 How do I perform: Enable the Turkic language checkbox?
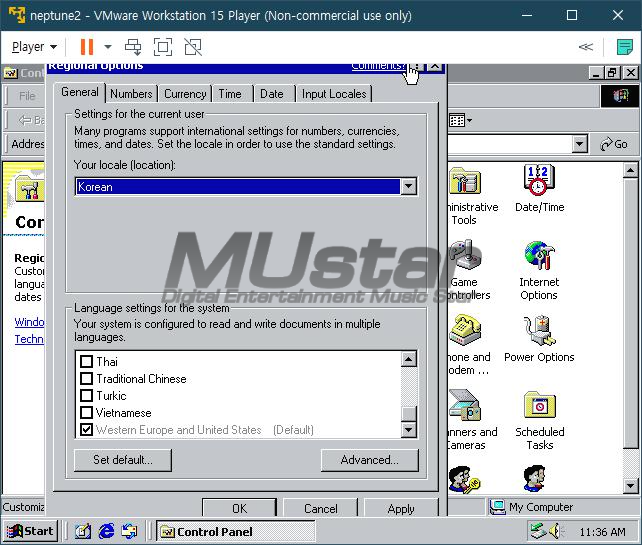click(x=86, y=396)
